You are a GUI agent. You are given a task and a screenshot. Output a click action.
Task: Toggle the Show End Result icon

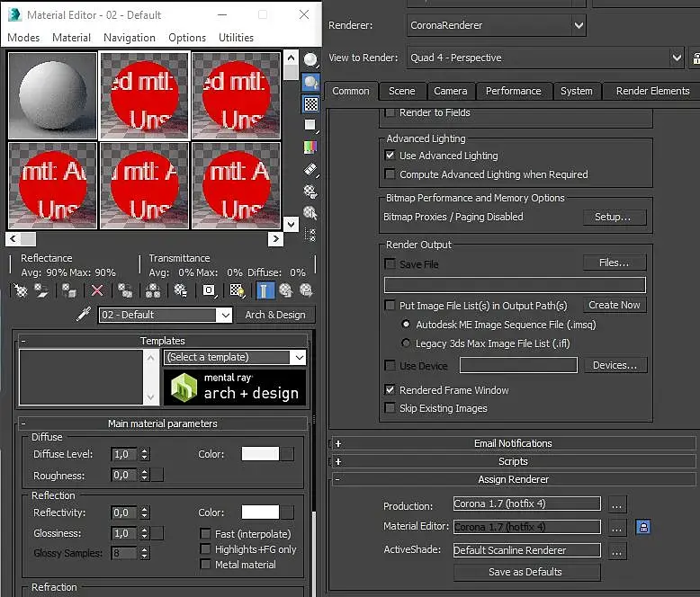(x=265, y=291)
